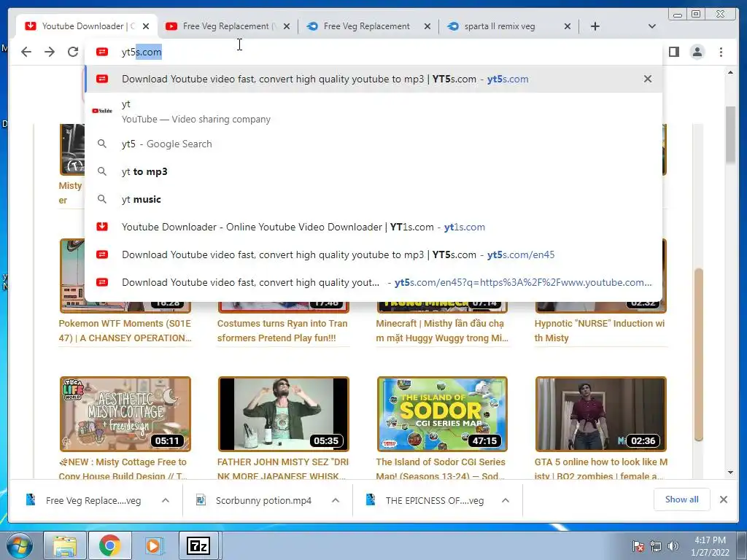Viewport: 747px width, 560px height.
Task: Open a new tab with plus button
Action: tap(595, 26)
